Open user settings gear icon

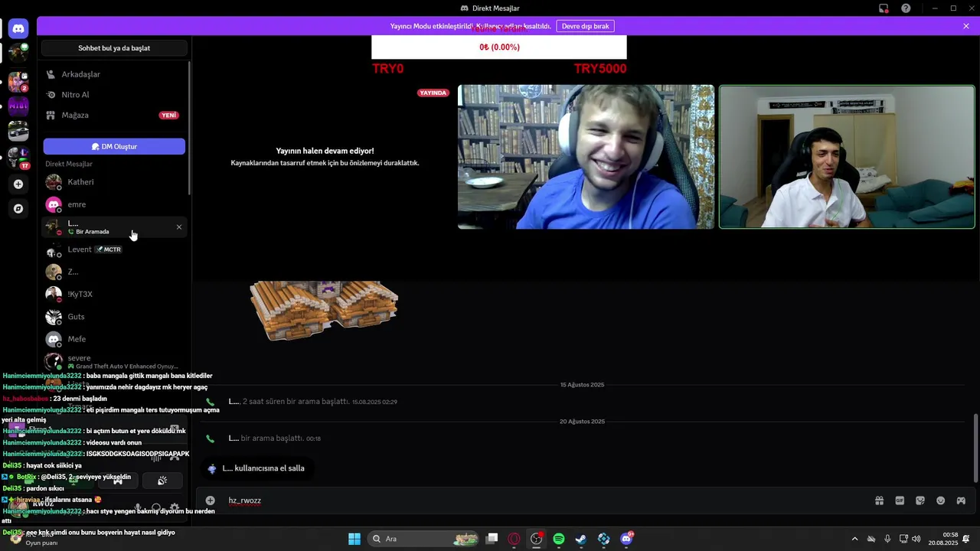tap(175, 507)
